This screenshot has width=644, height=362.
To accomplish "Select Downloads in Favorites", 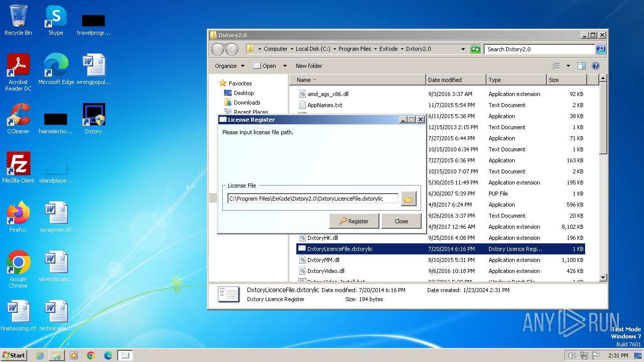I will point(247,103).
